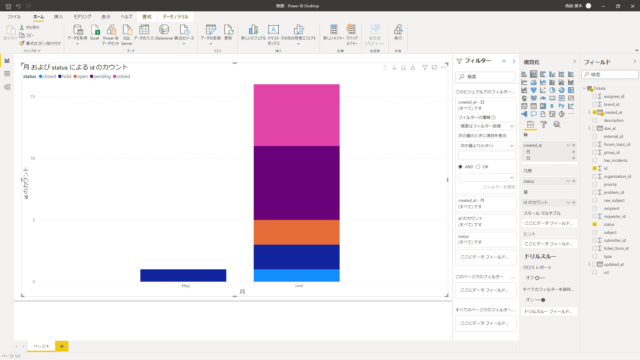Select the Python visual (Py) icon

[x=562, y=106]
